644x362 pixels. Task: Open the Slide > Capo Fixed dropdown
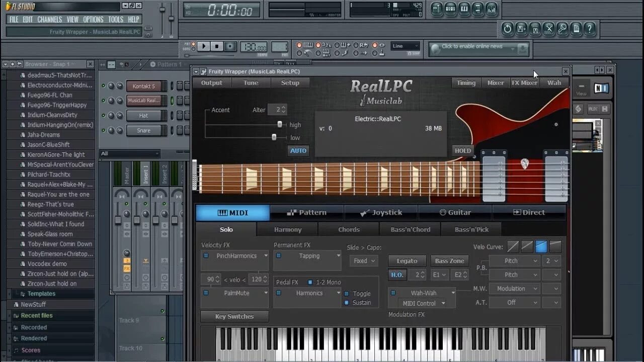pyautogui.click(x=364, y=261)
